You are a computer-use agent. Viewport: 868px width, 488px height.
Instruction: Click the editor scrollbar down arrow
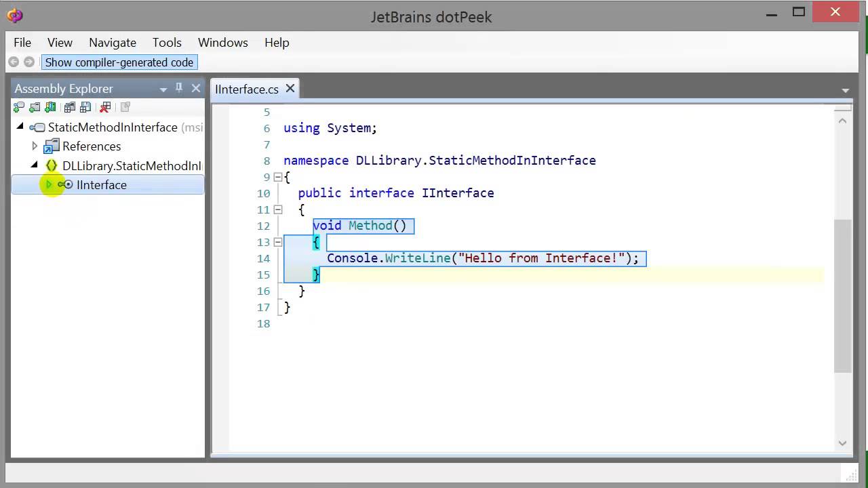[x=843, y=443]
